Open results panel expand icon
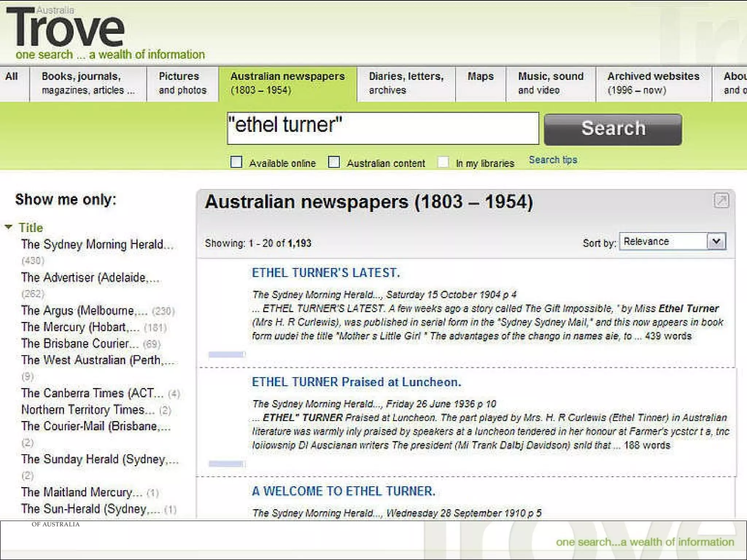 pyautogui.click(x=721, y=200)
